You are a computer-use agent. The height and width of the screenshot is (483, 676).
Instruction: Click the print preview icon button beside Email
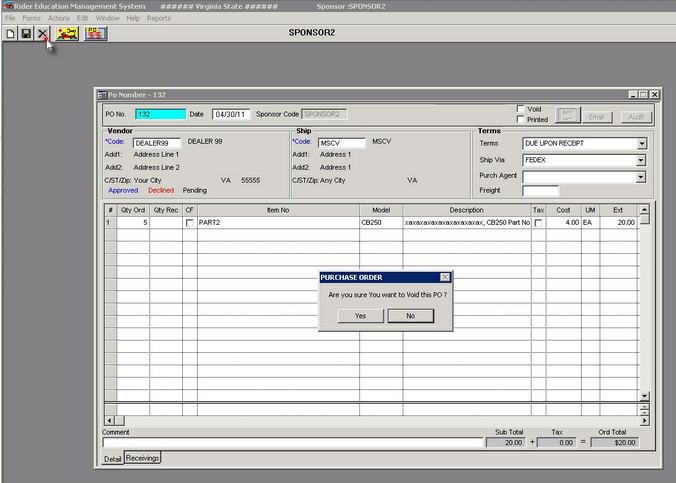click(x=567, y=116)
